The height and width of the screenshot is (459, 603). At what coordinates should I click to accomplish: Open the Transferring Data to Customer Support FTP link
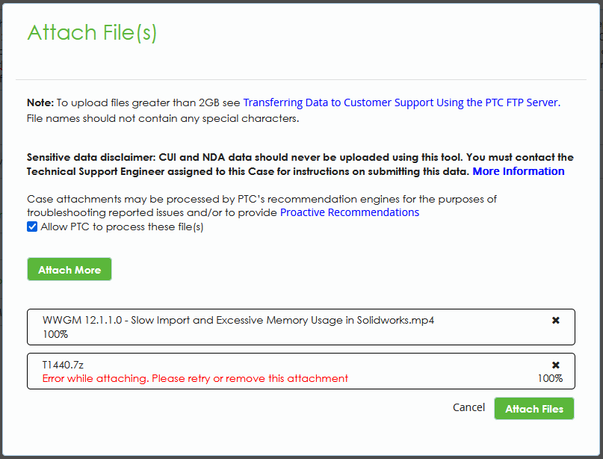tap(401, 103)
